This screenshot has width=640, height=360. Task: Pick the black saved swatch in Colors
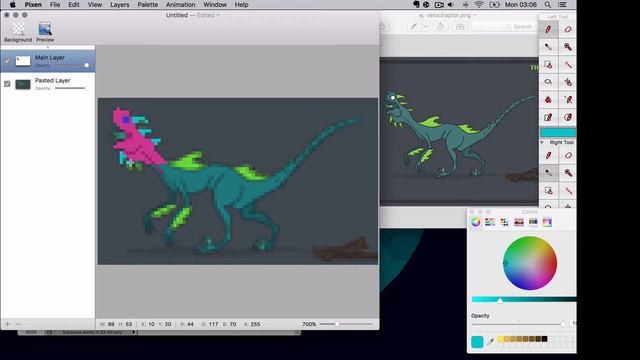(x=544, y=339)
